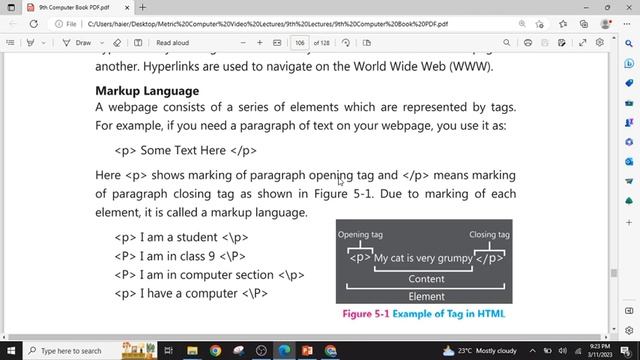Show hidden system tray icons
Viewport: 640px width, 360px height.
tap(533, 351)
